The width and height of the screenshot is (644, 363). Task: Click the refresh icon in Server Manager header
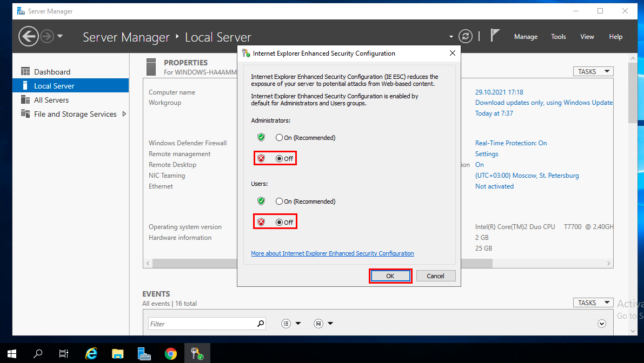point(466,37)
